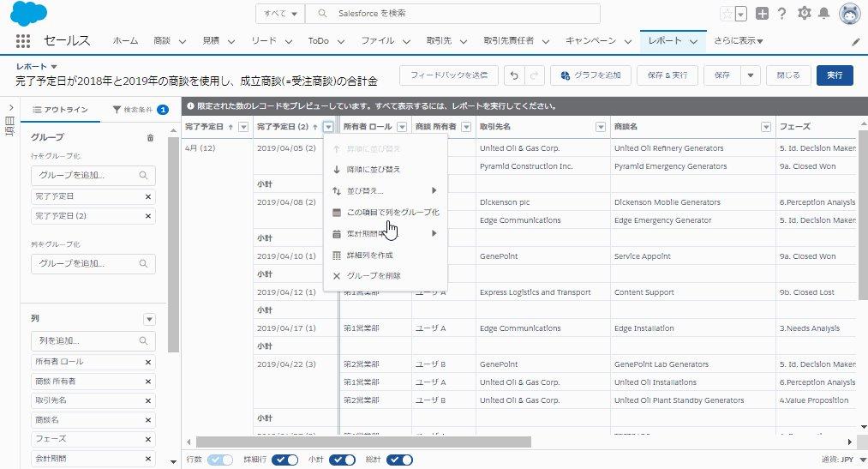This screenshot has width=868, height=469.
Task: Click the outline panel vertical scrollbar
Action: click(x=173, y=244)
